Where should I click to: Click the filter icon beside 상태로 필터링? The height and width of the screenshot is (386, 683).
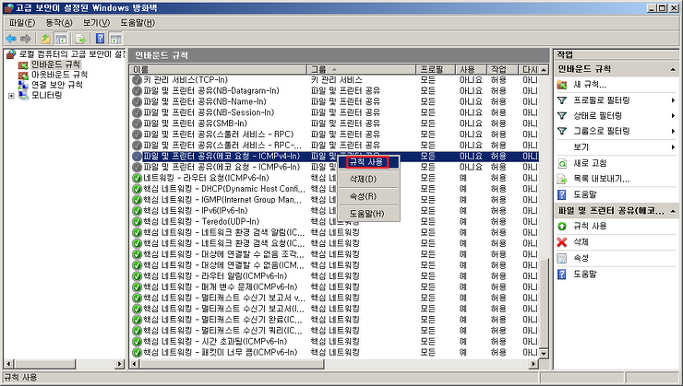(562, 116)
